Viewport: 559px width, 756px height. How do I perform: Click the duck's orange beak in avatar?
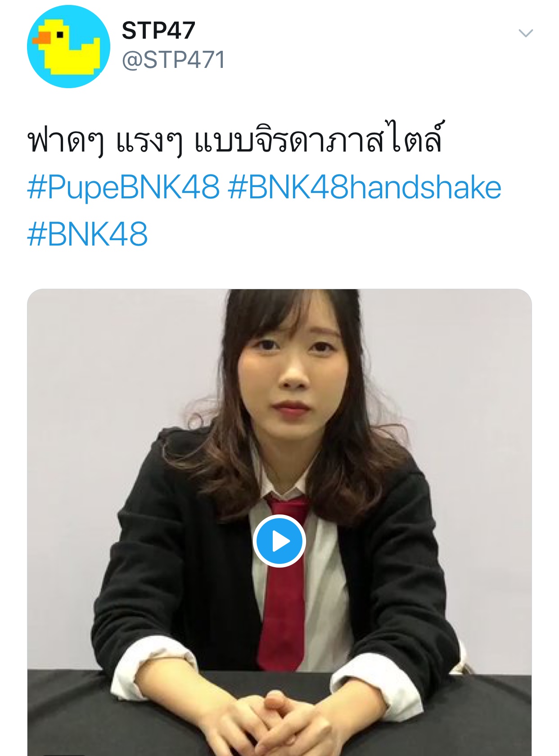[42, 39]
